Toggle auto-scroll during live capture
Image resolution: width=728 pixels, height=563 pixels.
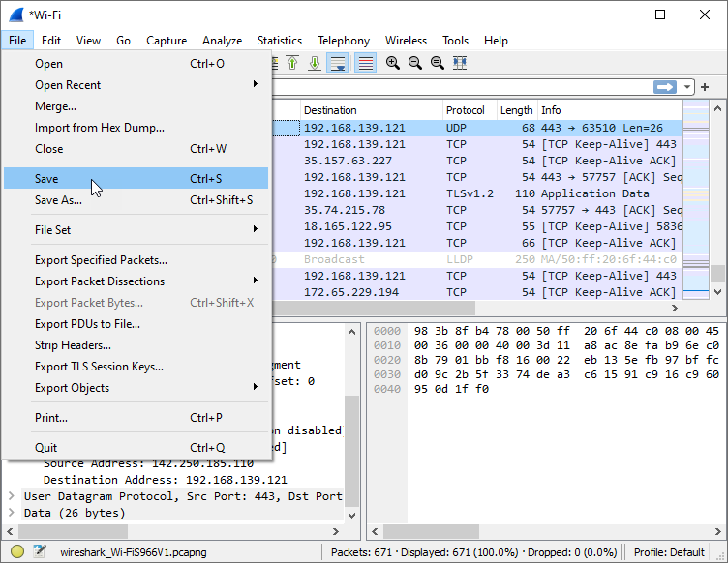click(x=338, y=63)
